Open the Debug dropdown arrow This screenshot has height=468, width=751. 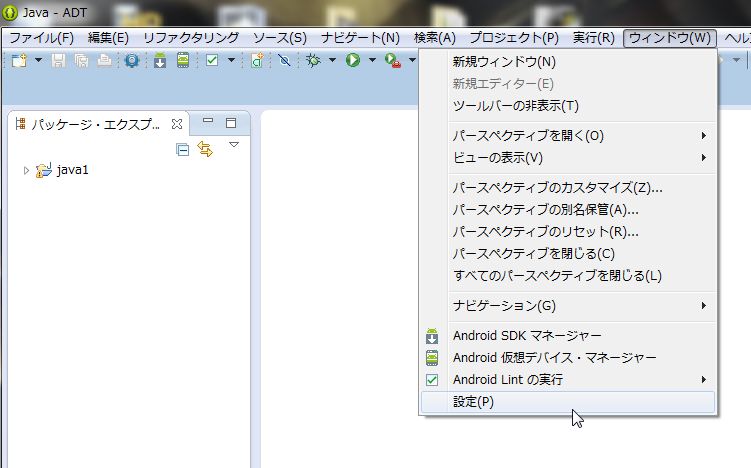point(332,60)
